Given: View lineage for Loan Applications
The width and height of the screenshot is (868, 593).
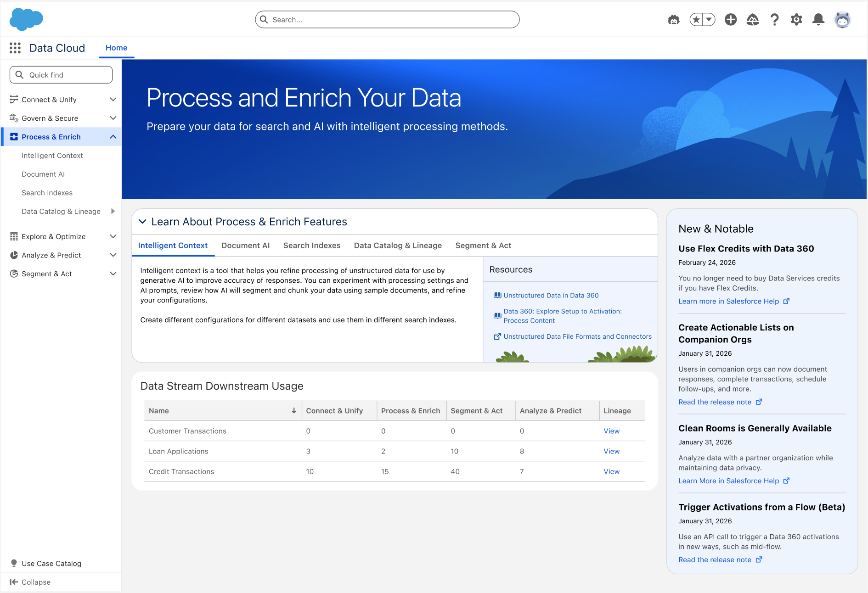Looking at the screenshot, I should click(612, 451).
